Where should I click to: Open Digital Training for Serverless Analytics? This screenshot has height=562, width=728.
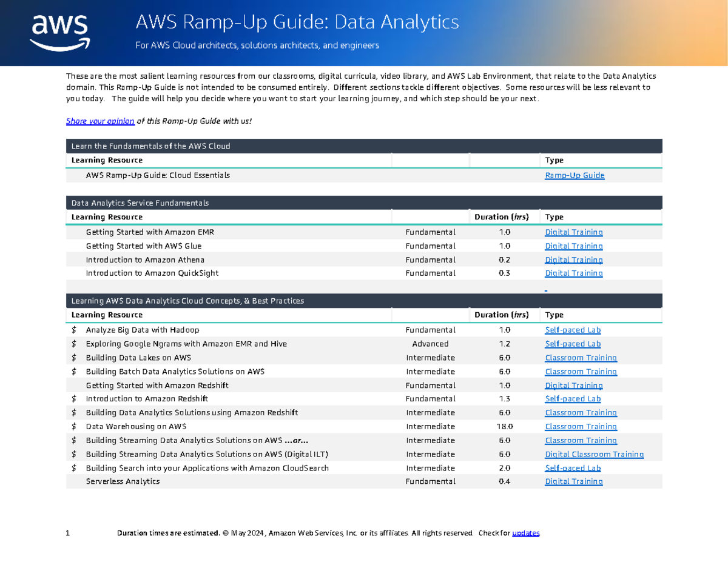click(573, 481)
